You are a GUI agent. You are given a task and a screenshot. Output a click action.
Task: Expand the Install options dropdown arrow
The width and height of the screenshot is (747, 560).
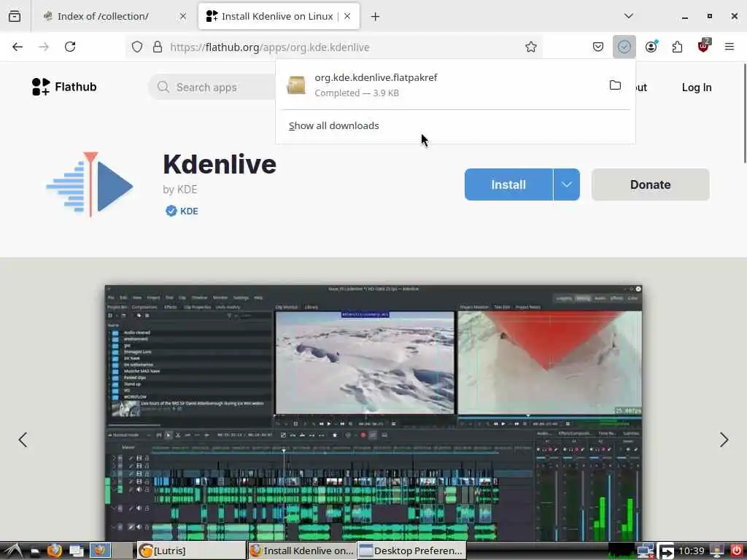pos(566,184)
